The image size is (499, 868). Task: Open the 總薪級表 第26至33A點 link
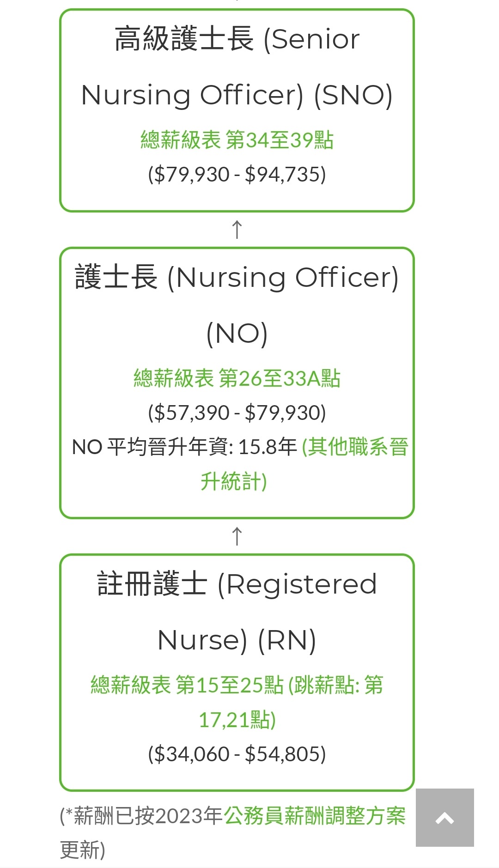point(237,378)
